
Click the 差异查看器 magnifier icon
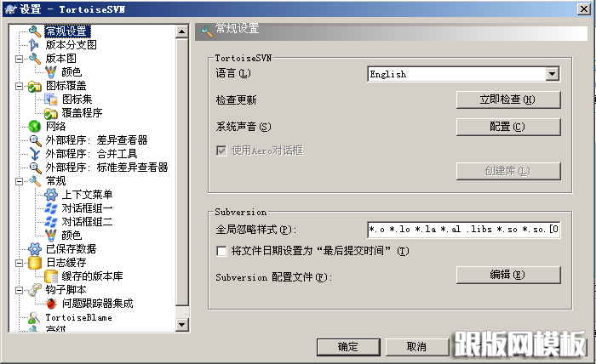click(x=35, y=140)
